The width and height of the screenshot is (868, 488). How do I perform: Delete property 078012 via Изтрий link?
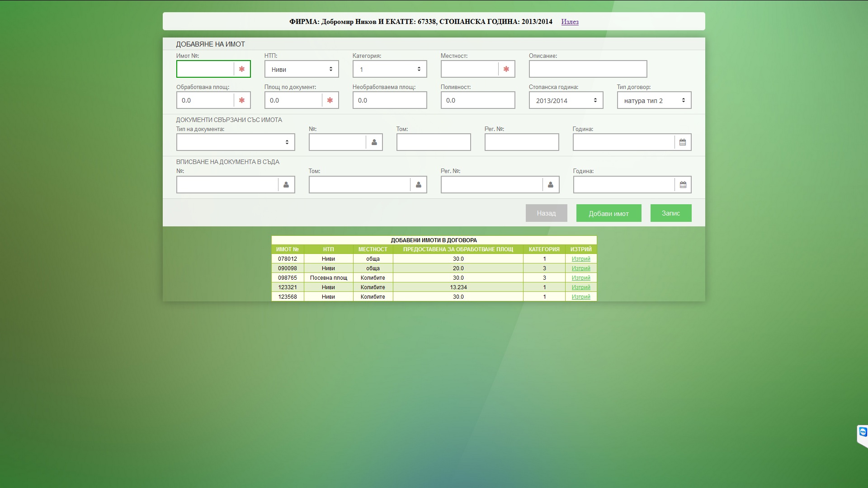581,259
